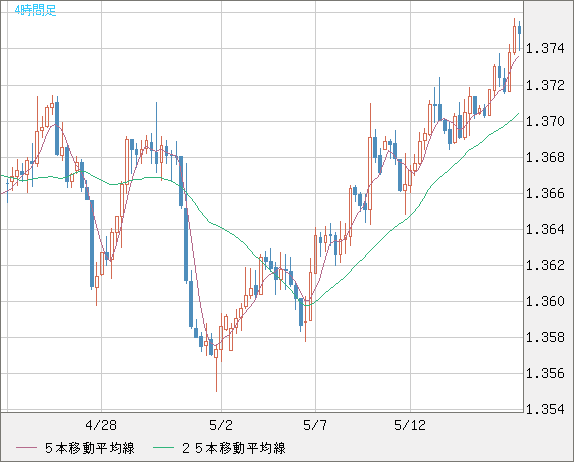The image size is (574, 462).
Task: Click the 1.366 price axis label
Action: pos(545,193)
